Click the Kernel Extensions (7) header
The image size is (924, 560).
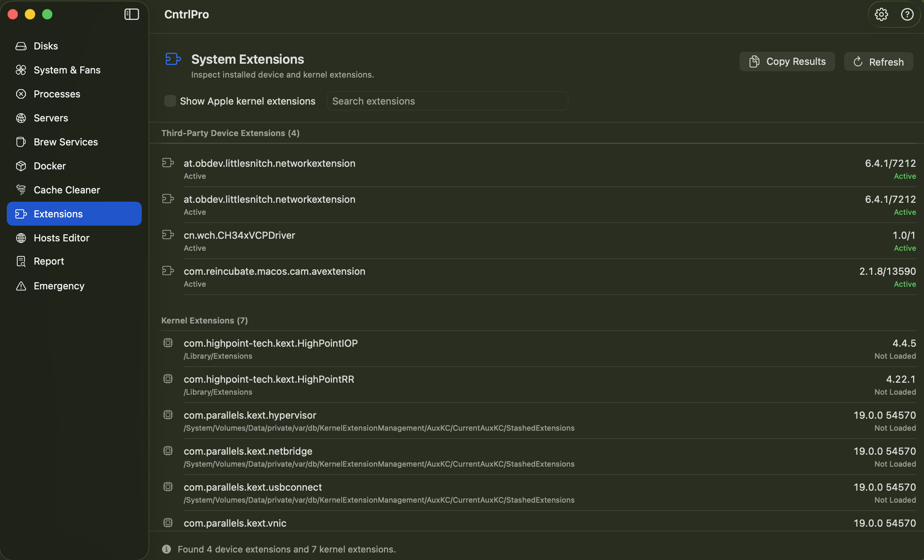(204, 320)
